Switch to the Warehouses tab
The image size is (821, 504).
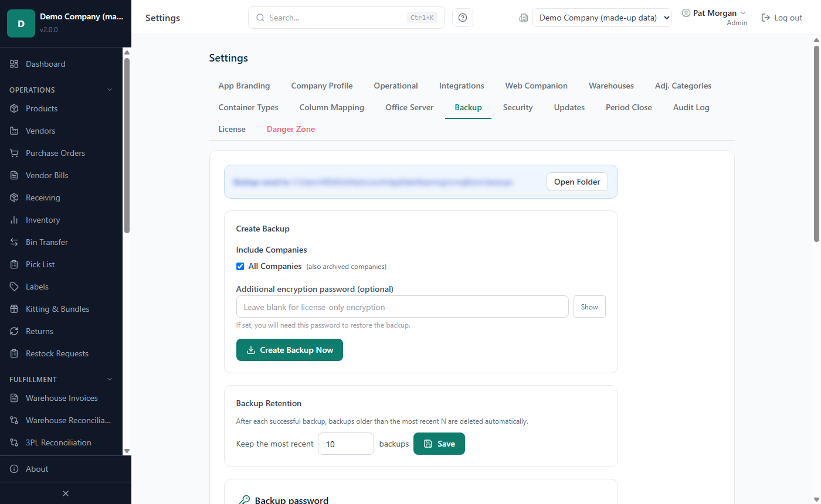[611, 86]
